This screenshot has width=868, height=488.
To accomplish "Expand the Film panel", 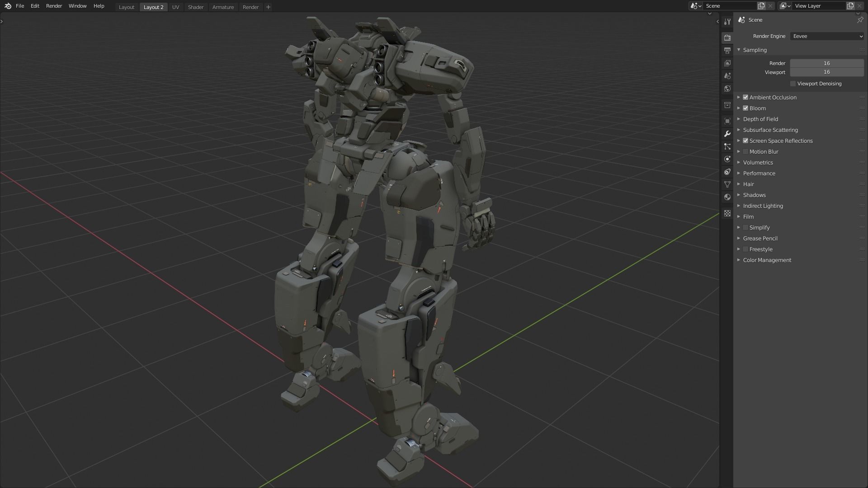I will [x=739, y=216].
